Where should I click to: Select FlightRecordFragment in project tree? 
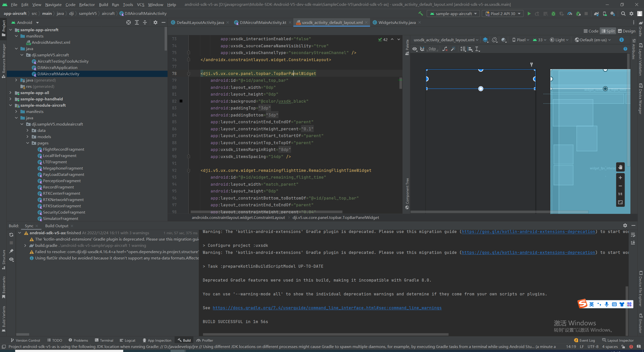click(x=63, y=149)
